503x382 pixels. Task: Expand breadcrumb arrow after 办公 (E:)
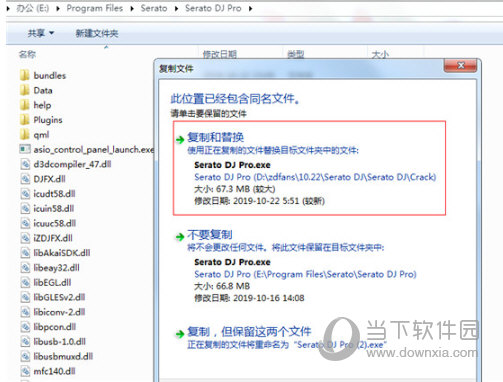click(58, 8)
